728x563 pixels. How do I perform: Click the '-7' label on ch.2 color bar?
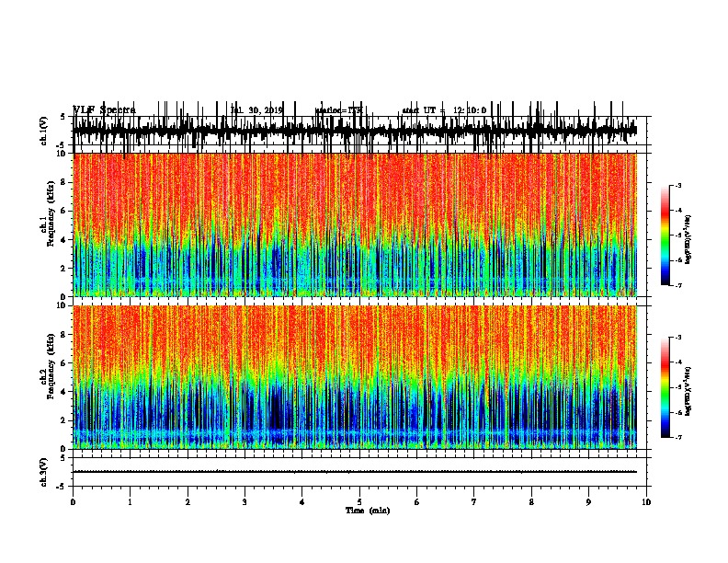pyautogui.click(x=677, y=437)
